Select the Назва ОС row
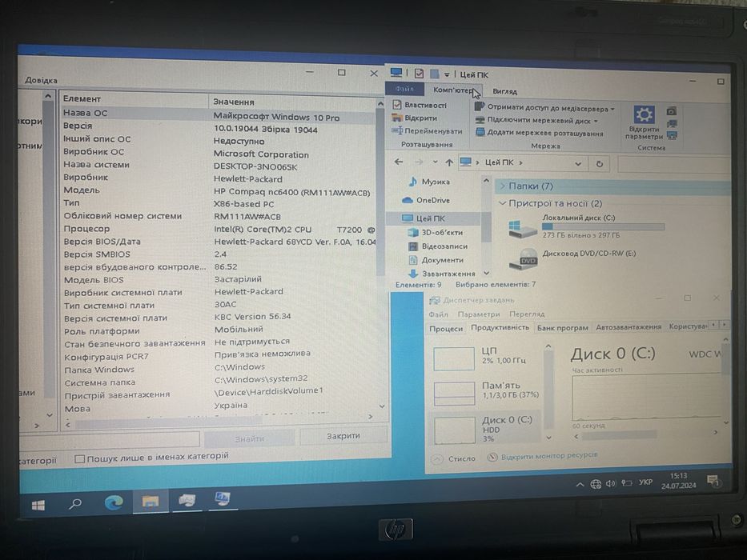 [x=219, y=114]
